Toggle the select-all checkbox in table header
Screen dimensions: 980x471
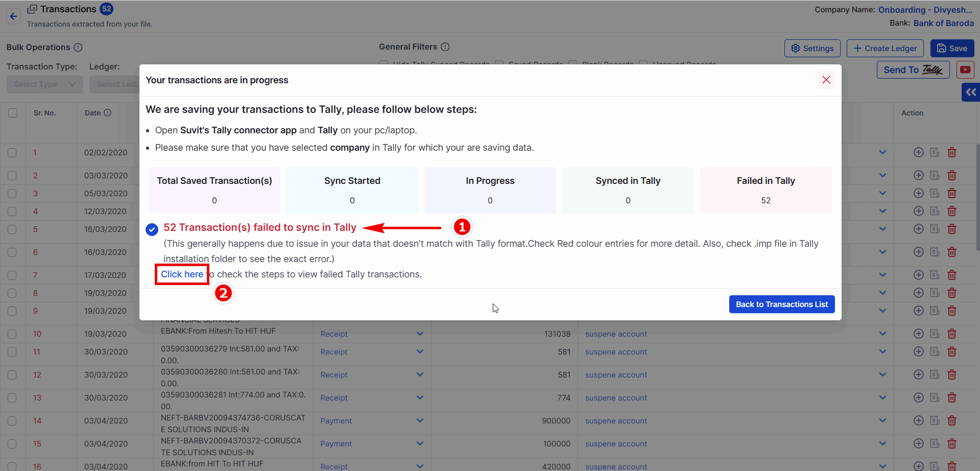13,113
